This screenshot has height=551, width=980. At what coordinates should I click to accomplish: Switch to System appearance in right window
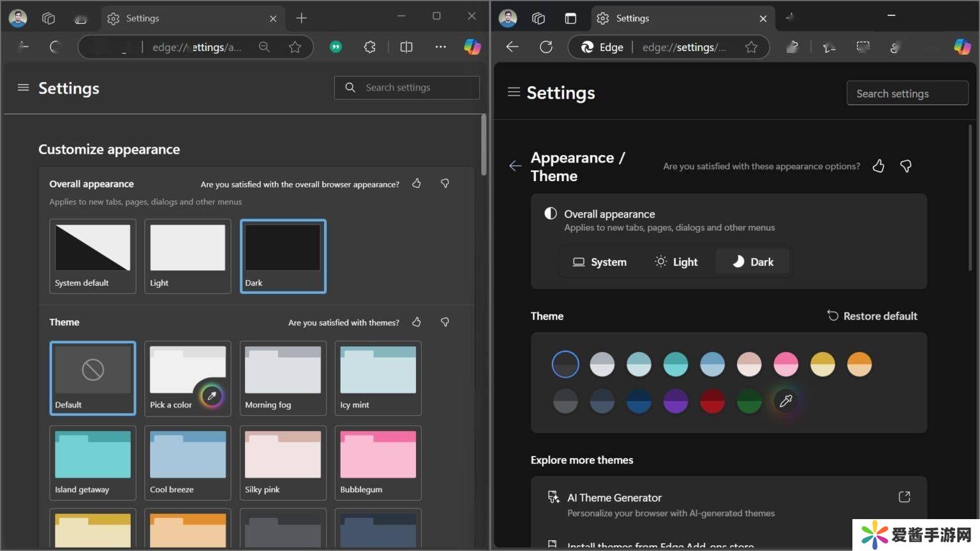tap(599, 262)
